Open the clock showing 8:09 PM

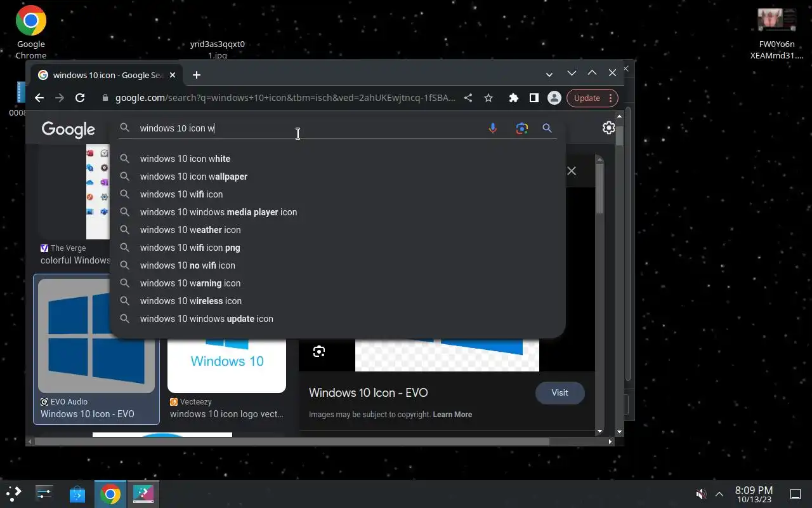(754, 494)
